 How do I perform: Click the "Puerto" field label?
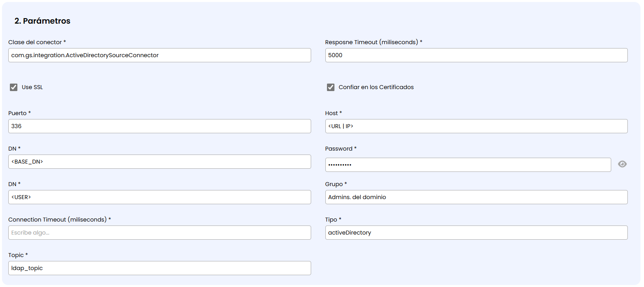(17, 113)
